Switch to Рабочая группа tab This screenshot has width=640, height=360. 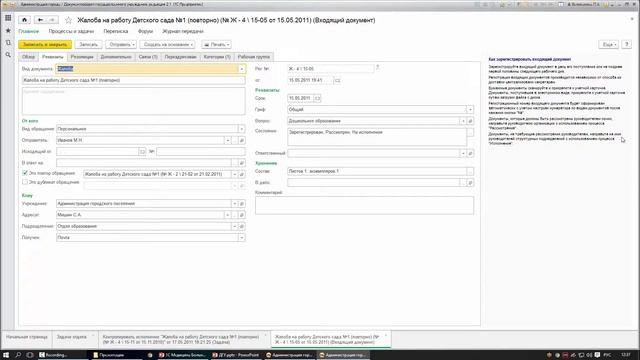click(x=254, y=57)
